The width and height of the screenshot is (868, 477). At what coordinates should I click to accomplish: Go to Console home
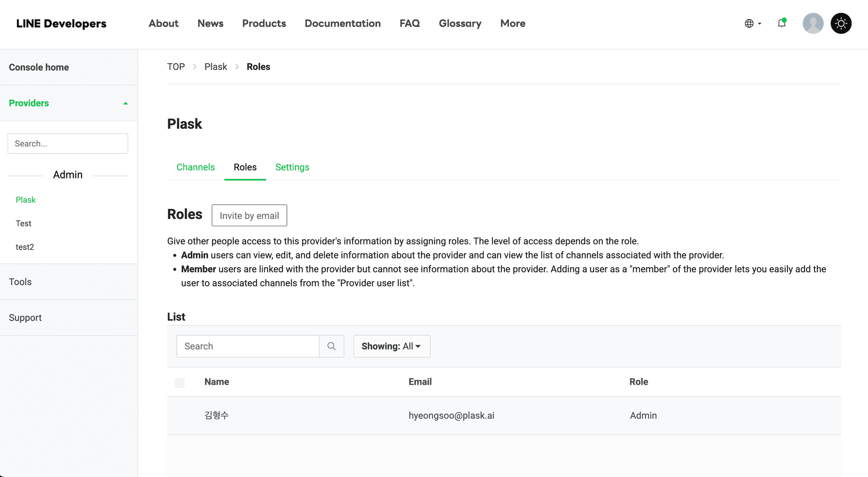[39, 67]
